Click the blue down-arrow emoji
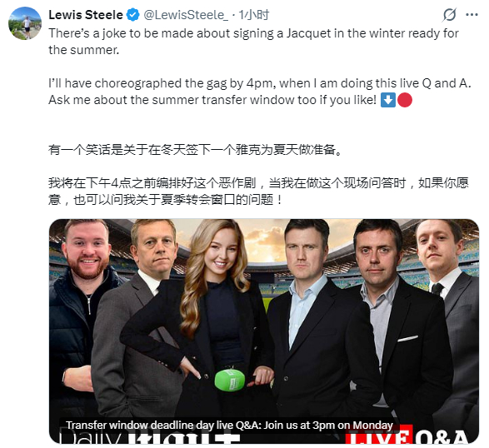Viewport: 489px width, 448px height. [388, 100]
